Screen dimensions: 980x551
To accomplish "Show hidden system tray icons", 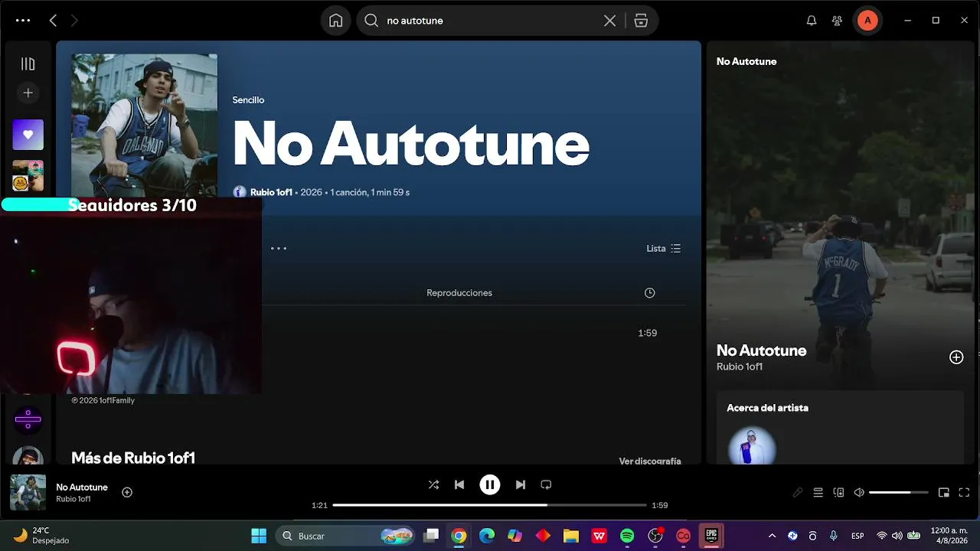I will click(x=772, y=536).
